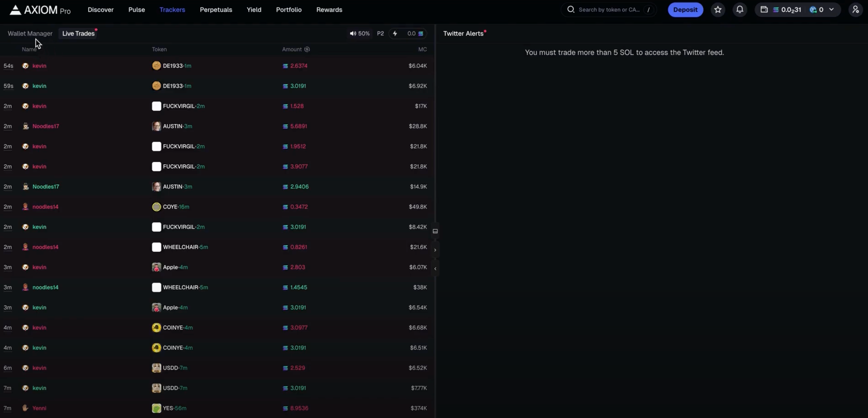Click the Deposit button
The image size is (868, 418).
pos(685,9)
